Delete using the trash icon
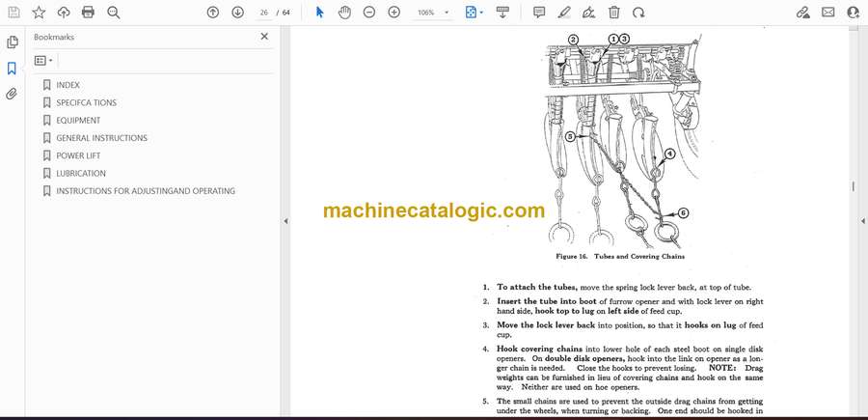Image resolution: width=868 pixels, height=420 pixels. (614, 13)
